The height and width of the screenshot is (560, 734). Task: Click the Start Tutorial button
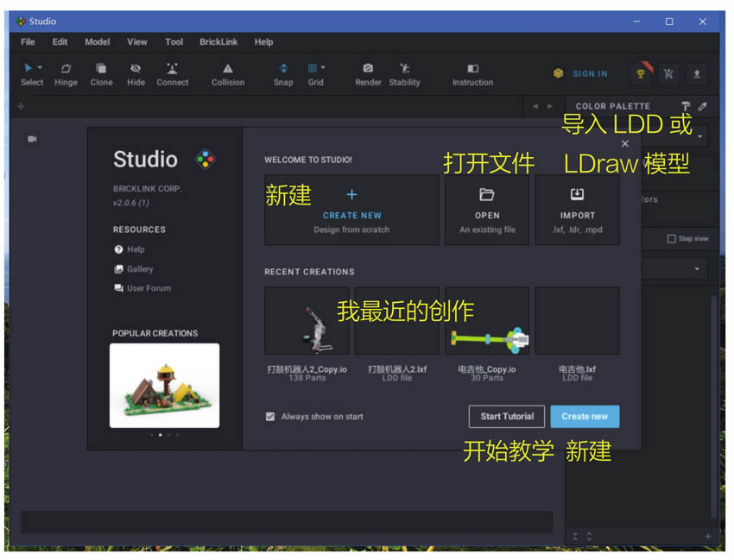pyautogui.click(x=507, y=417)
